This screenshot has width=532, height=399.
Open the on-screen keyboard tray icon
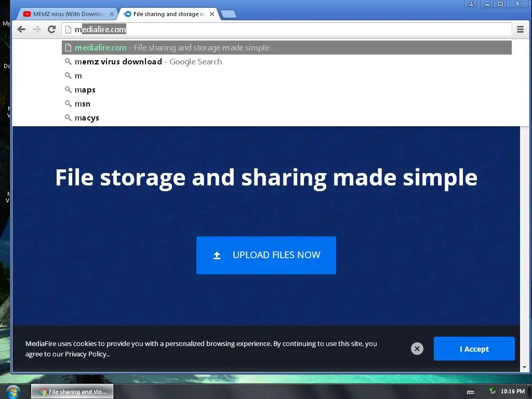point(471,392)
